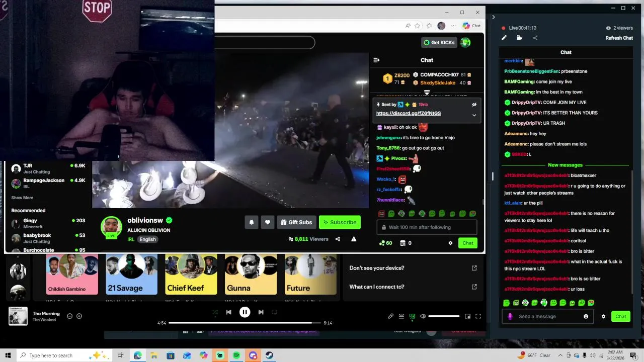Expand the sidebar list with Show More
The width and height of the screenshot is (644, 362).
coord(22,198)
